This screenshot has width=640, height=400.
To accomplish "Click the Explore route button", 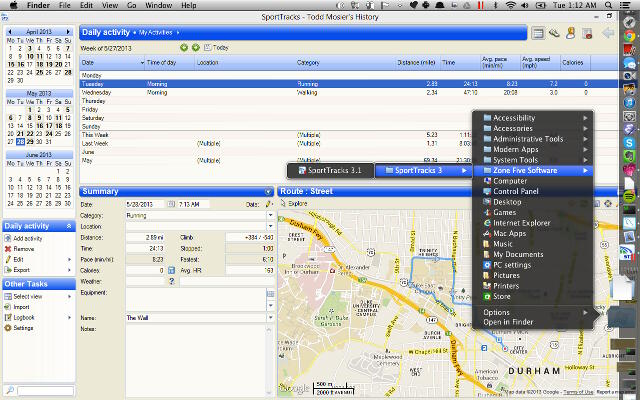I will [293, 203].
